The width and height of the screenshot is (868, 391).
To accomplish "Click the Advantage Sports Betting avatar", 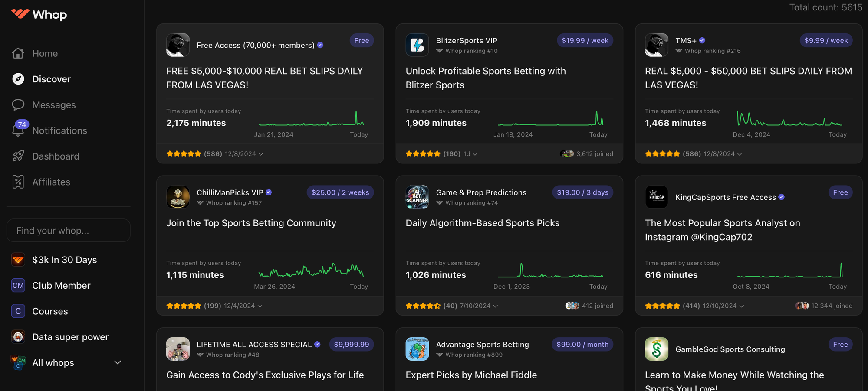I will [417, 349].
